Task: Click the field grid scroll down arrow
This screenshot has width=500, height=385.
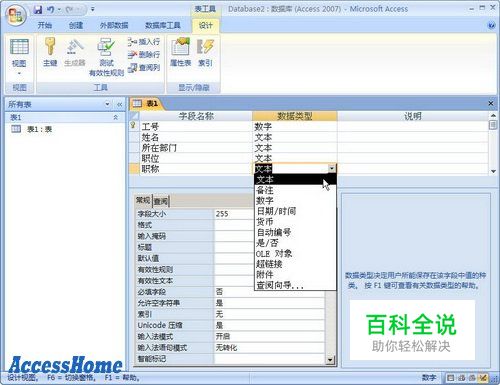Action: tap(493, 171)
